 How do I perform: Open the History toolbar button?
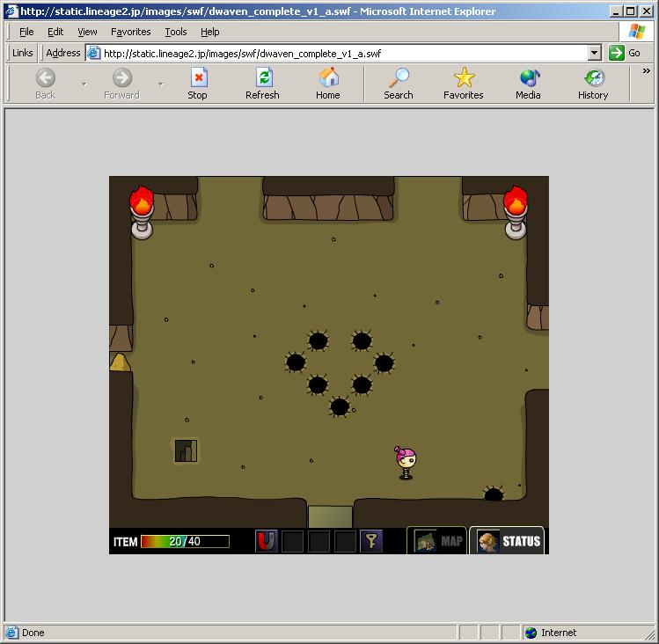(593, 84)
